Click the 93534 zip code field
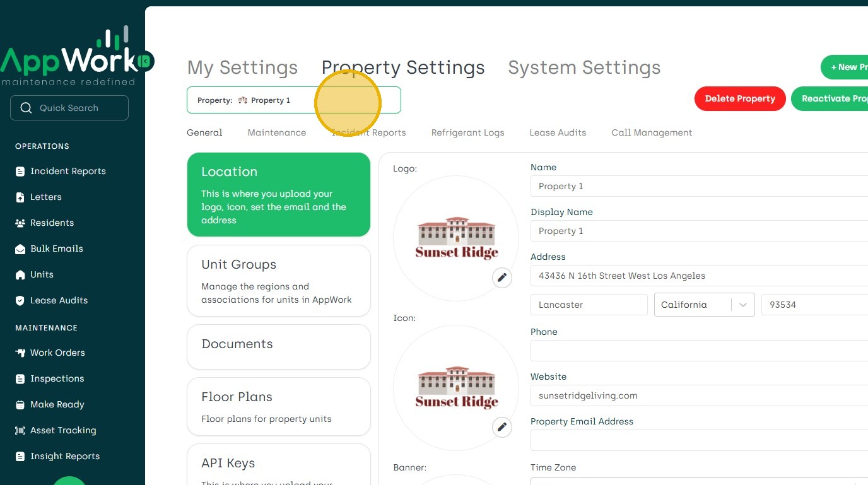868x485 pixels. [x=814, y=305]
